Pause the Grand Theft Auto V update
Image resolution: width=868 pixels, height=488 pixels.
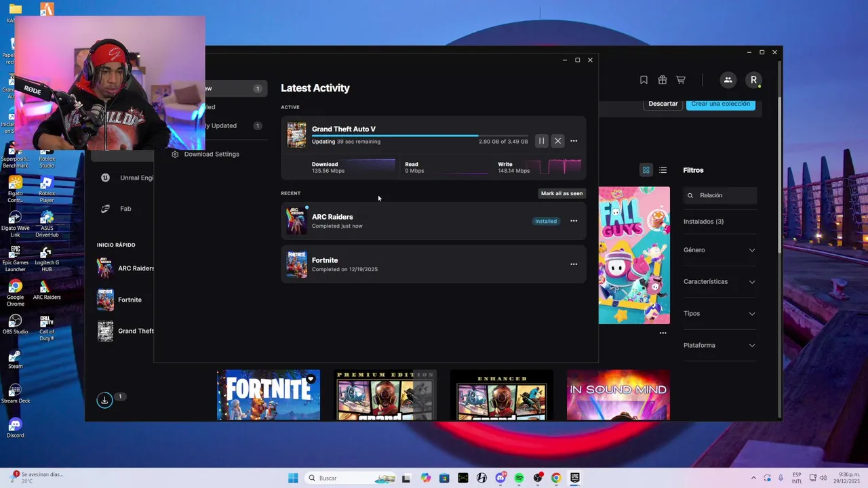click(x=541, y=141)
